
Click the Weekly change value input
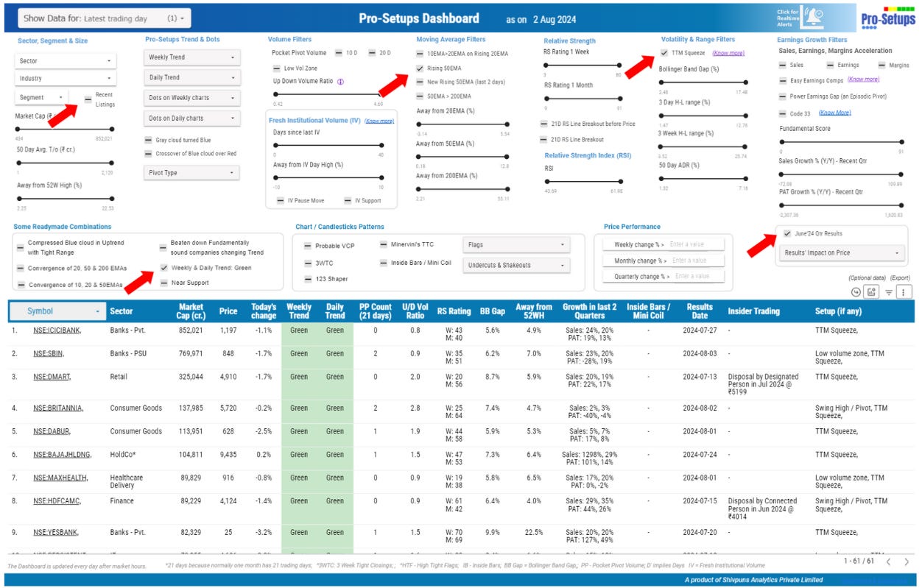695,244
